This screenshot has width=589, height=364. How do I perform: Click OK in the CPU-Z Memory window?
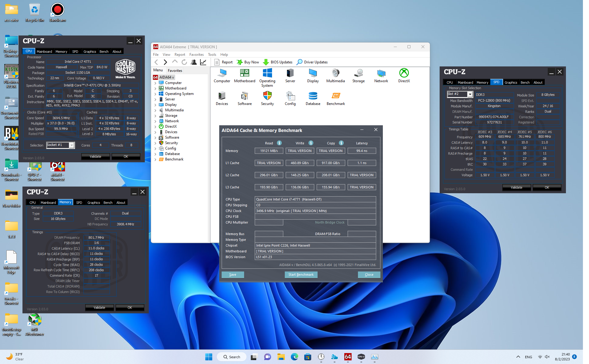coord(130,308)
